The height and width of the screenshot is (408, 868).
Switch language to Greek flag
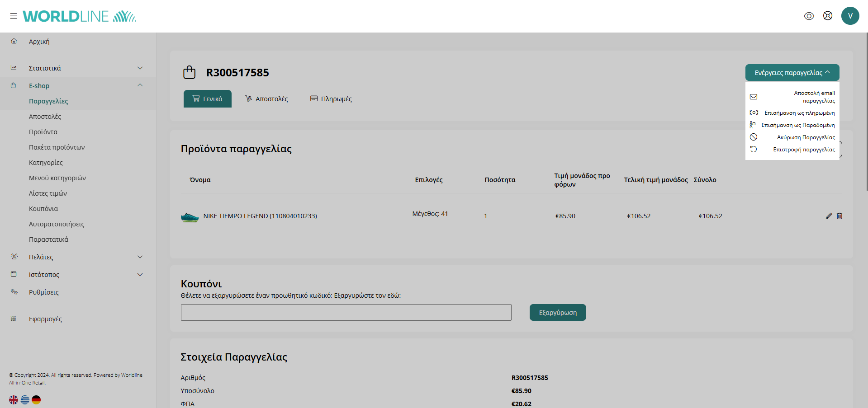click(25, 400)
